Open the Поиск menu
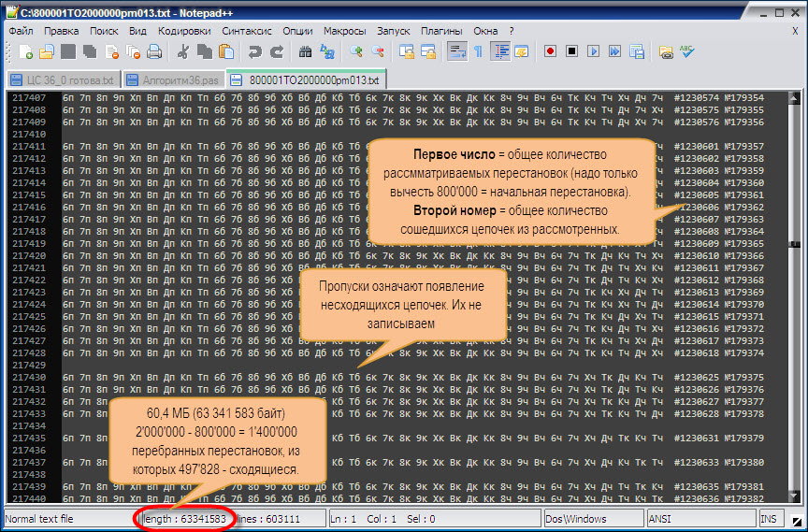 pyautogui.click(x=104, y=31)
